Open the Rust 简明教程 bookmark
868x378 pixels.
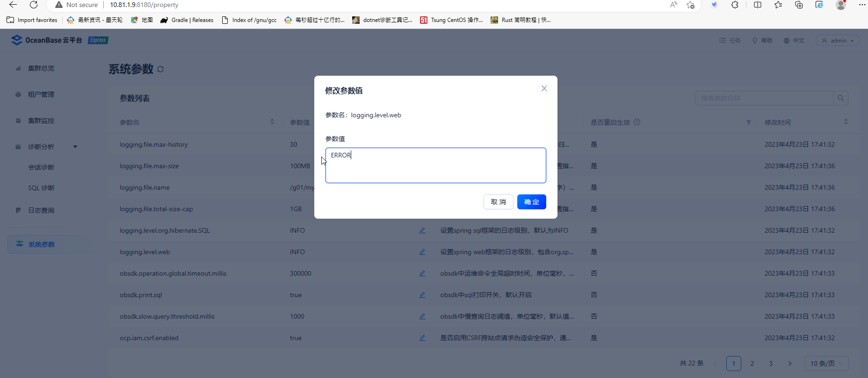click(x=521, y=20)
